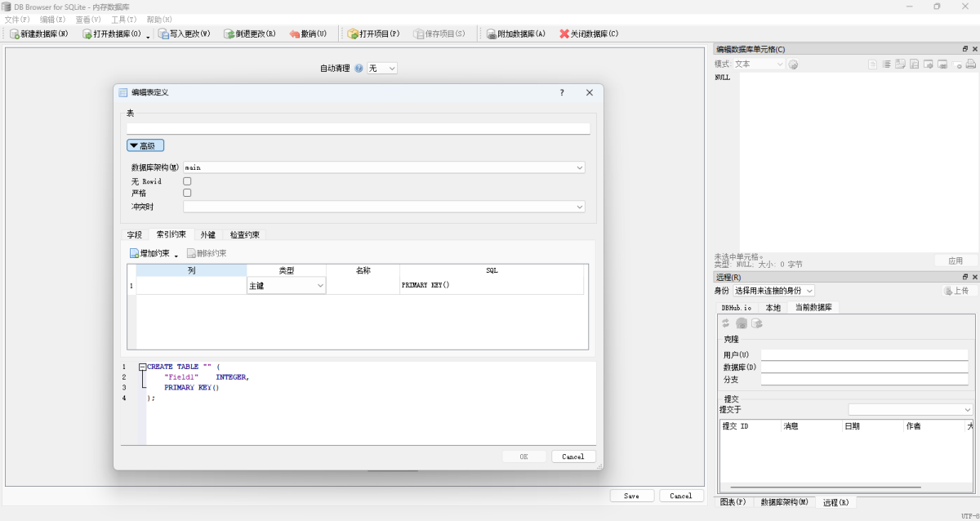Click the 表 name input field

(358, 127)
